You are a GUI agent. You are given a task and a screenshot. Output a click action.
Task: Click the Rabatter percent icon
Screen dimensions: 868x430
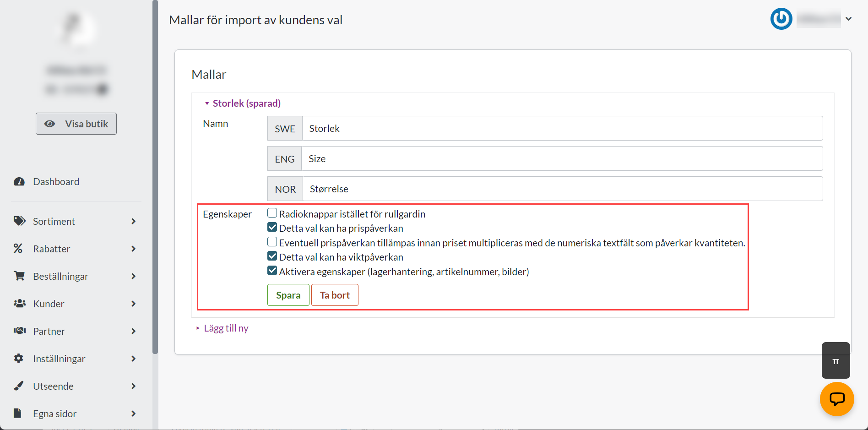pyautogui.click(x=18, y=249)
